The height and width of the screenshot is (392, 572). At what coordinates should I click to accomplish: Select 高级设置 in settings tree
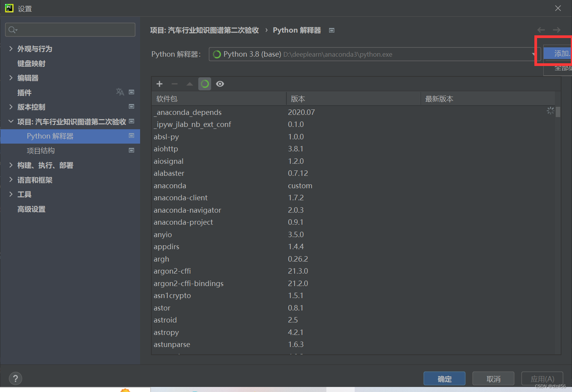click(x=31, y=209)
